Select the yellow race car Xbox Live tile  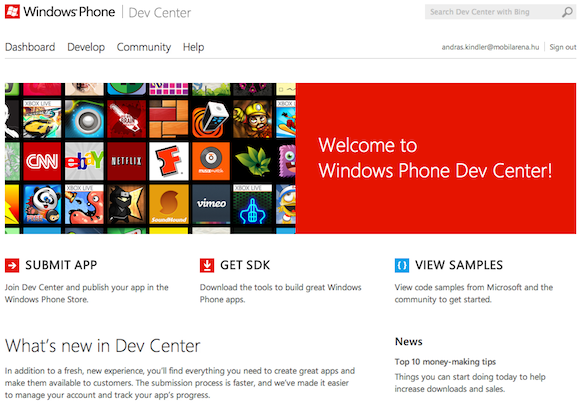pos(42,119)
